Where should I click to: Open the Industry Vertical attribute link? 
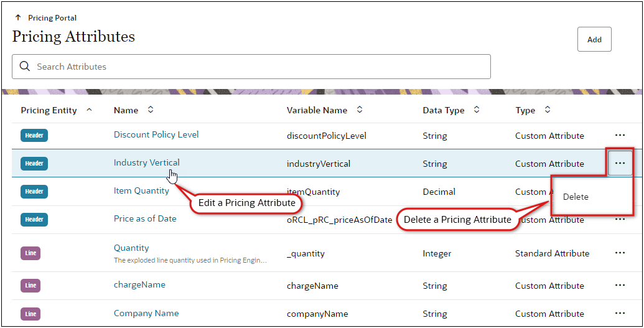[x=146, y=162]
